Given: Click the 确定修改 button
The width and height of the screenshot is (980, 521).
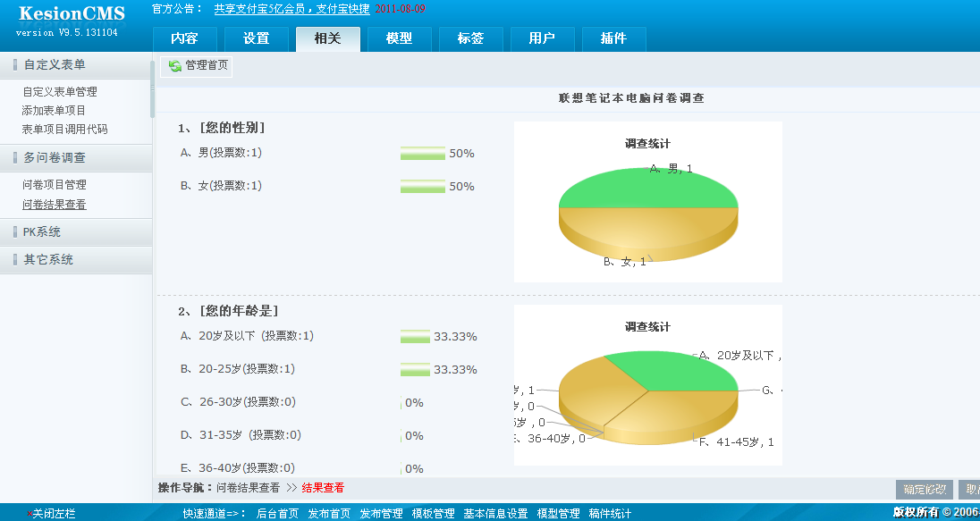Looking at the screenshot, I should click(926, 489).
